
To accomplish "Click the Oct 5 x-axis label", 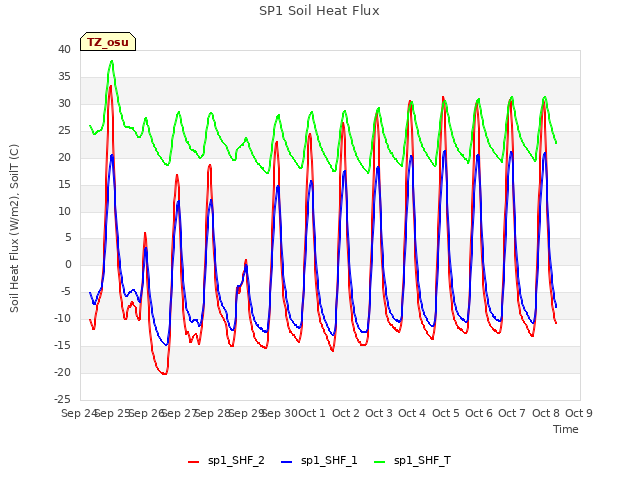I will click(x=446, y=413).
